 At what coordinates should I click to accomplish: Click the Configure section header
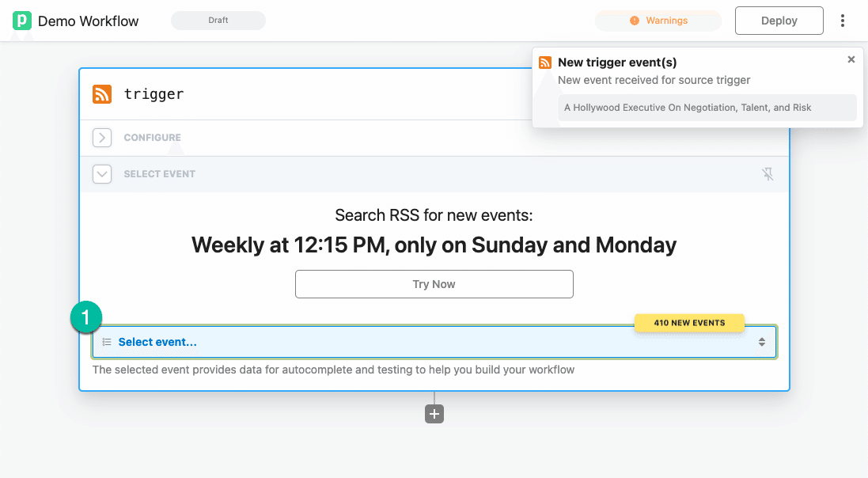tap(153, 138)
